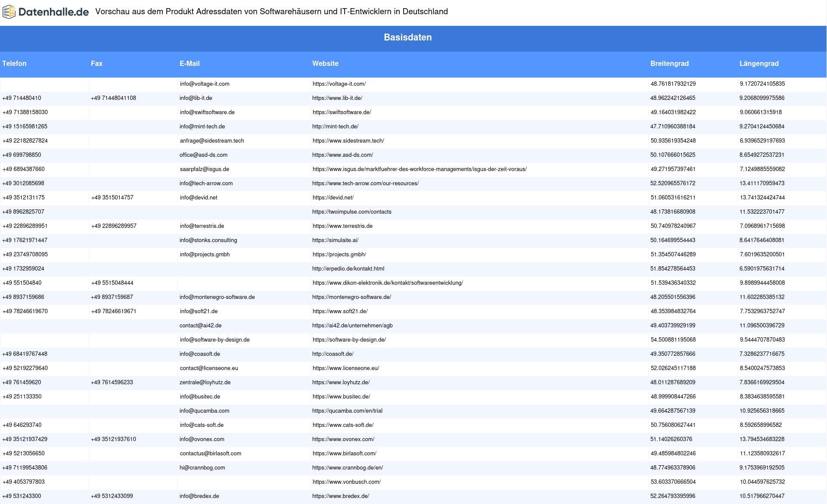
Task: Select email info@montenegro-software.de
Action: pyautogui.click(x=217, y=297)
